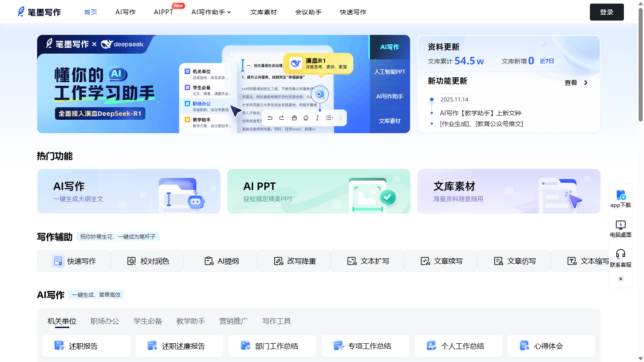Switch to the 学生必备 tab
This screenshot has height=362, width=644.
click(148, 321)
